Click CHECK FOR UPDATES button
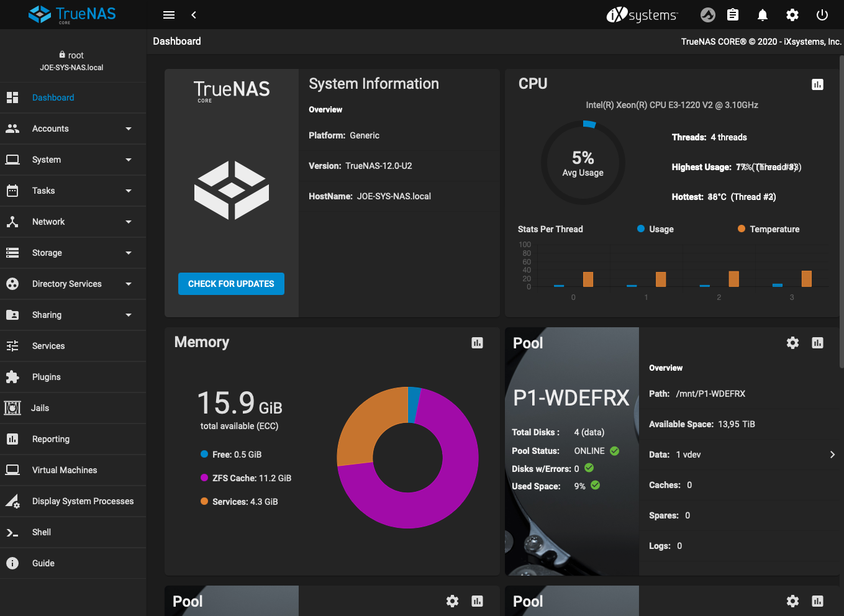 click(x=231, y=284)
